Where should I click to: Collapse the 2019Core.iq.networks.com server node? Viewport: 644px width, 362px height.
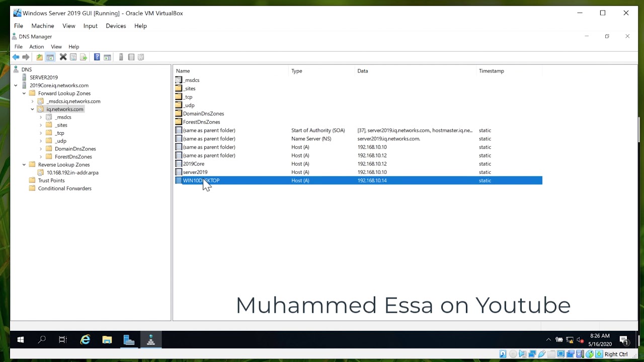(16, 85)
